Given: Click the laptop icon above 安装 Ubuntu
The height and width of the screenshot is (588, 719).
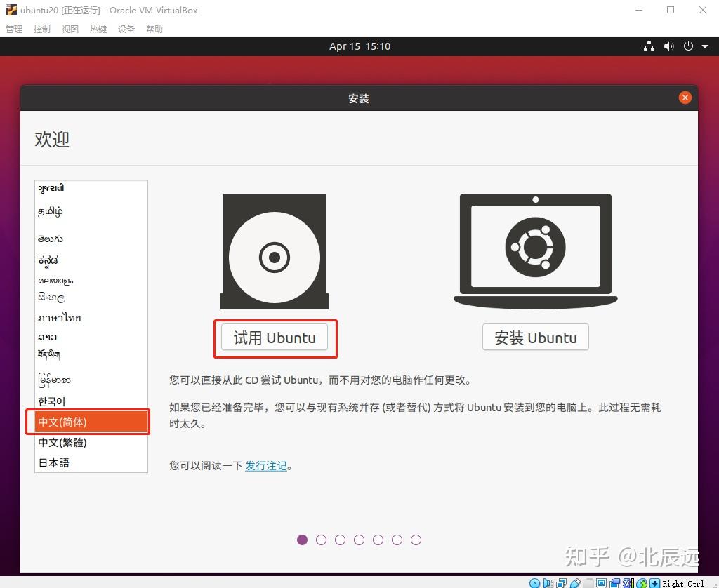Looking at the screenshot, I should (535, 251).
